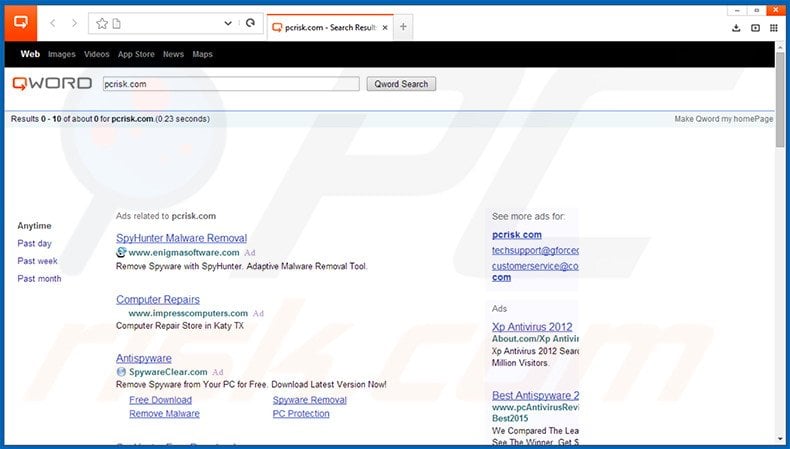790x449 pixels.
Task: Click Make Qword my homePage link
Action: click(723, 119)
